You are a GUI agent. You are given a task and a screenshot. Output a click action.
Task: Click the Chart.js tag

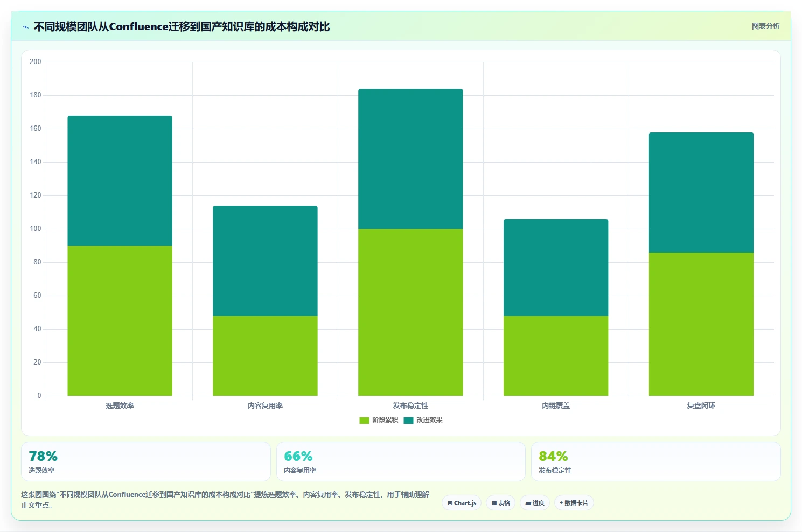462,503
